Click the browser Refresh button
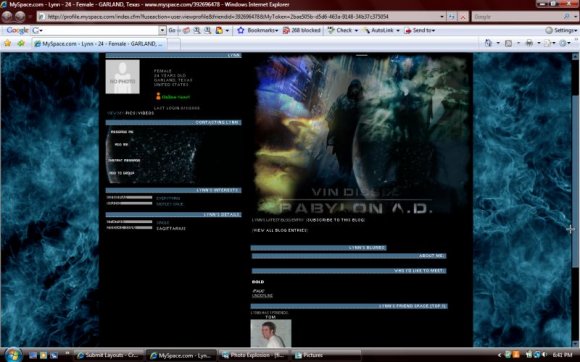Image resolution: width=580 pixels, height=362 pixels. click(451, 17)
